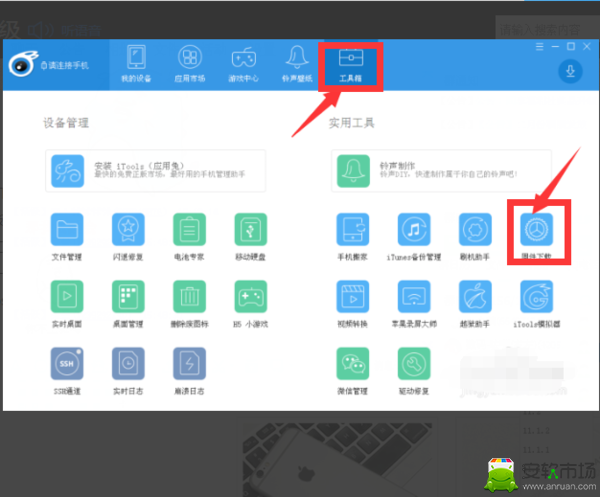This screenshot has height=497, width=600.
Task: Launch the iTunes备份管理 backup manager
Action: [x=414, y=230]
